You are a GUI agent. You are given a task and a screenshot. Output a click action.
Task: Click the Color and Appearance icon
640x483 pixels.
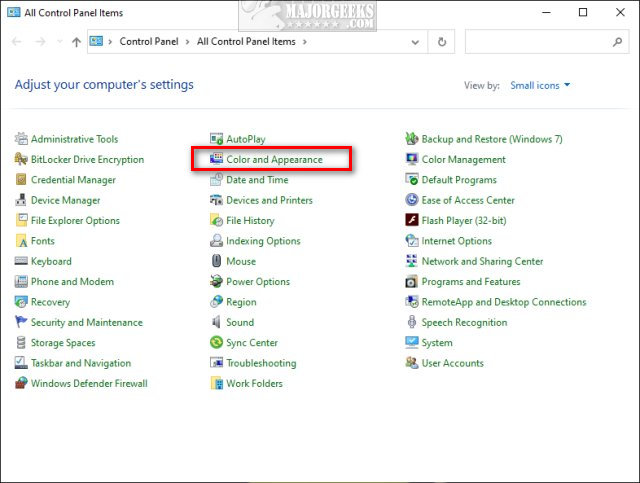click(x=216, y=159)
